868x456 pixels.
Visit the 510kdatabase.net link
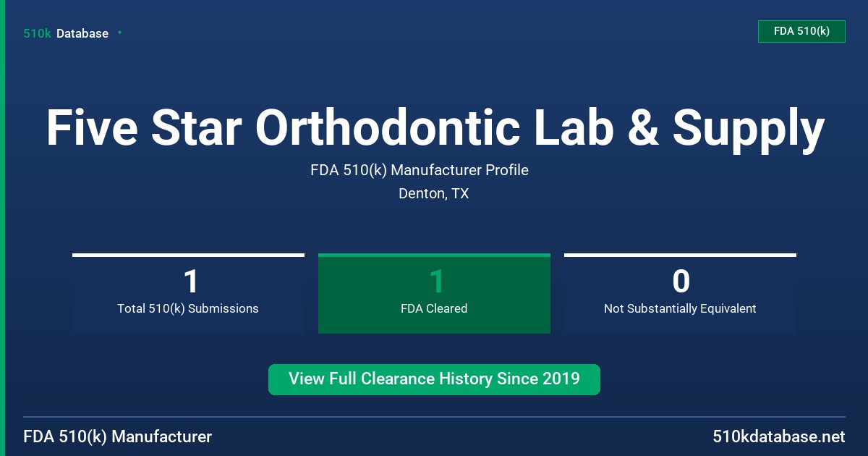778,437
